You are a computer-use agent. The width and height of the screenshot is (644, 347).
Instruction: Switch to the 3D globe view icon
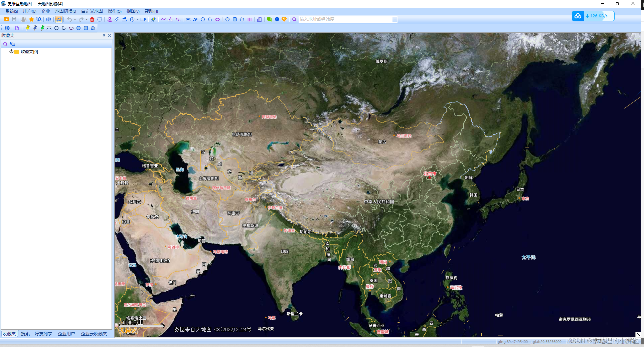pyautogui.click(x=48, y=19)
